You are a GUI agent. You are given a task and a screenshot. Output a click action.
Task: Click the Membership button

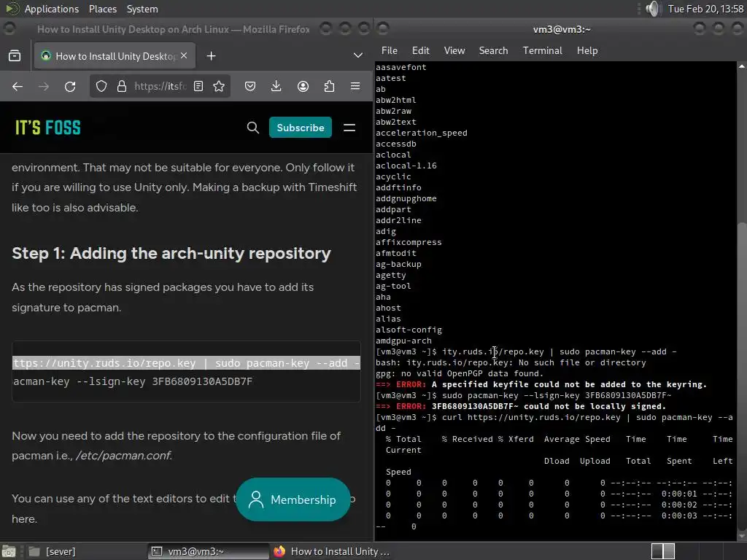[293, 499]
